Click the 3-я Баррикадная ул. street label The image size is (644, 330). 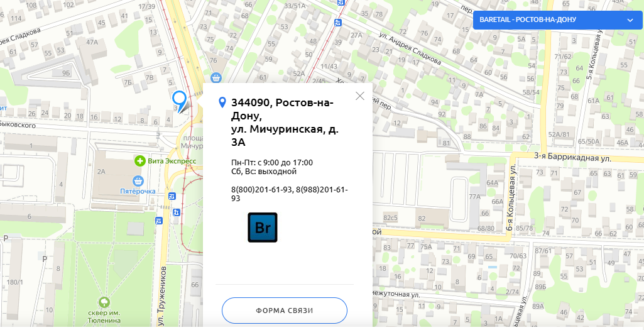click(572, 158)
